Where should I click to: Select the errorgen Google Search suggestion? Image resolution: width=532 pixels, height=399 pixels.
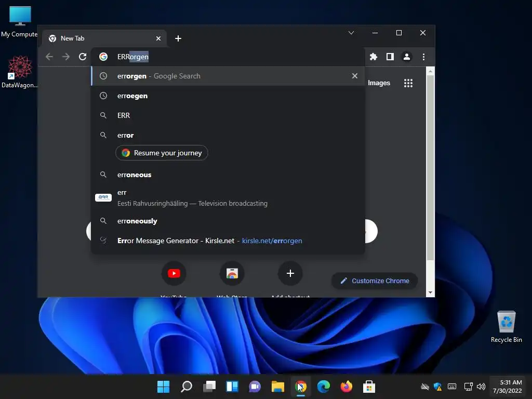click(228, 76)
